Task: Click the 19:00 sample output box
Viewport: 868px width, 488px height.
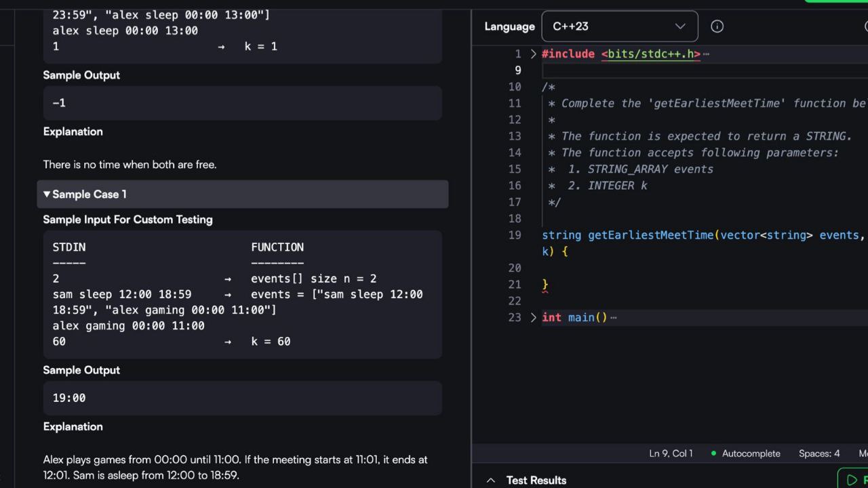Action: (x=242, y=398)
